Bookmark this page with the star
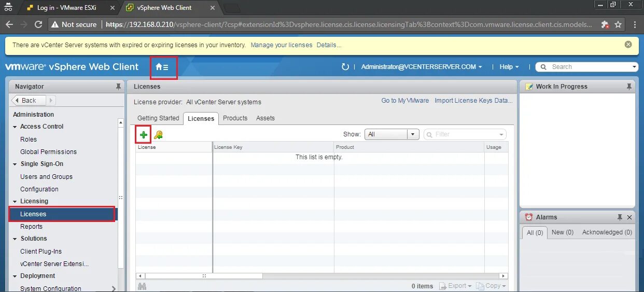 coord(618,24)
